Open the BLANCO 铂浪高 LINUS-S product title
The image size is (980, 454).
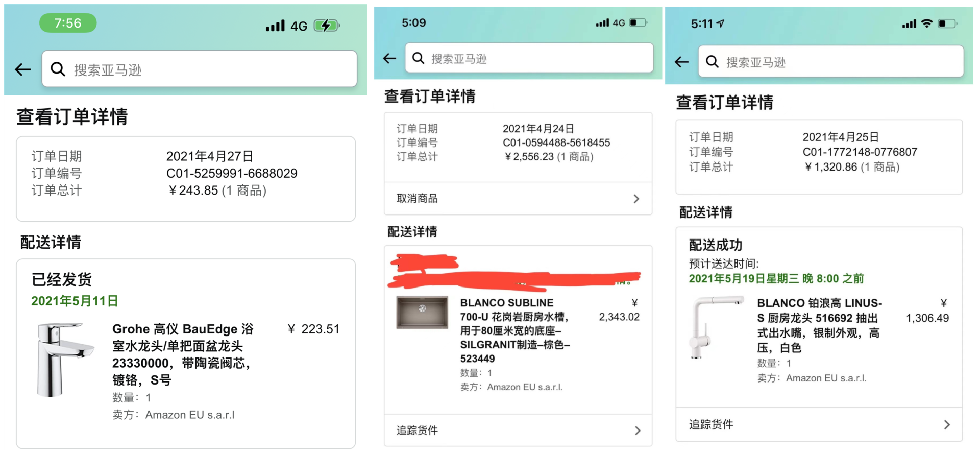[x=820, y=325]
